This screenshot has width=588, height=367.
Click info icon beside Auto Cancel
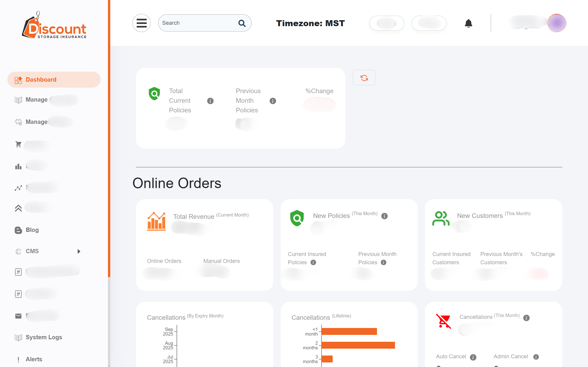pyautogui.click(x=473, y=357)
